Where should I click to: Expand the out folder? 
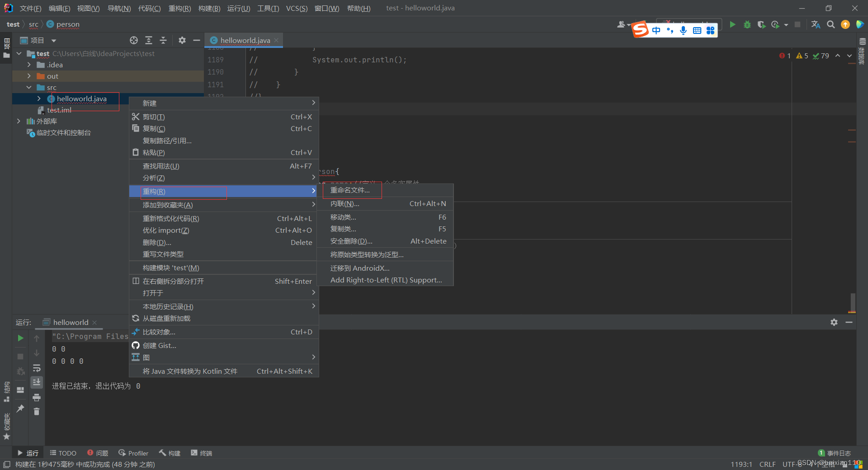(x=29, y=76)
